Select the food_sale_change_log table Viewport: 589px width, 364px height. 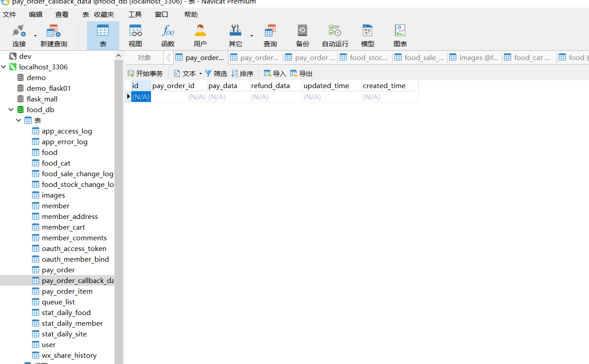77,174
